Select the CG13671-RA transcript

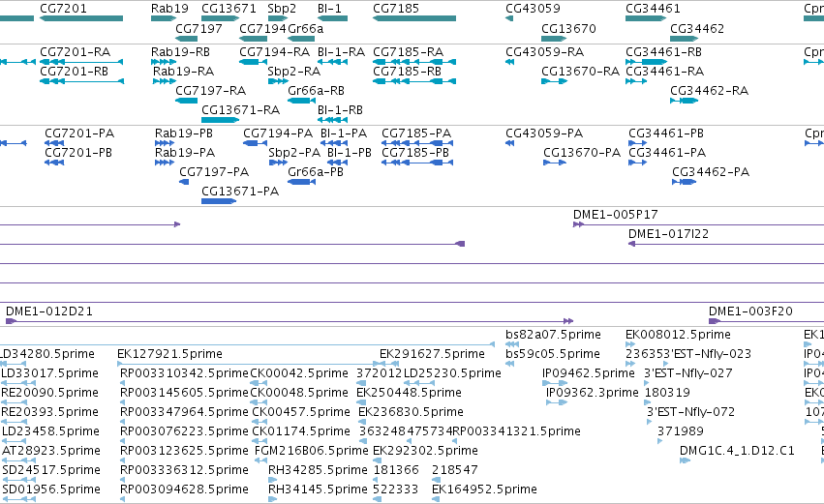pyautogui.click(x=220, y=120)
